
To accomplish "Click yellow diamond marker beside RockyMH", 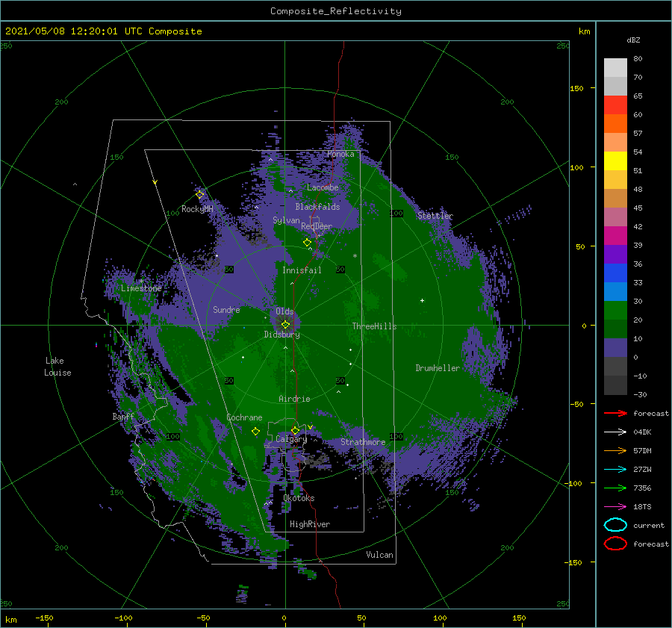I will [199, 195].
